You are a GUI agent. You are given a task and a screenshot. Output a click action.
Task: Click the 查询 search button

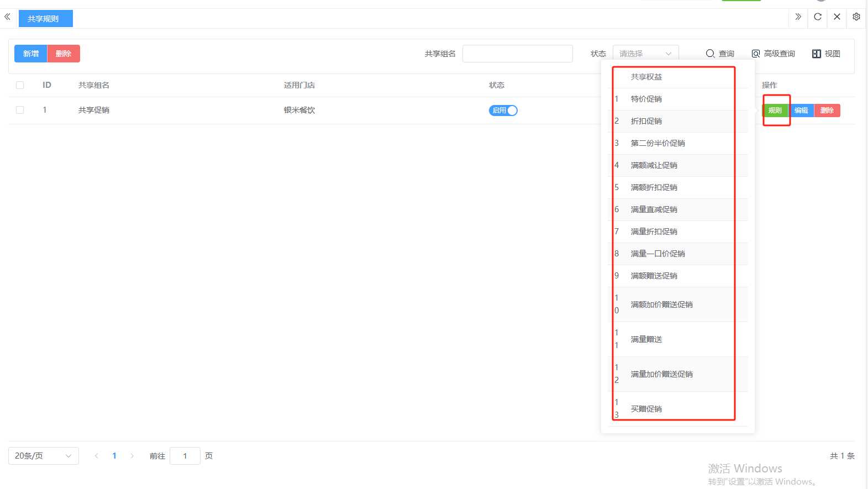720,54
